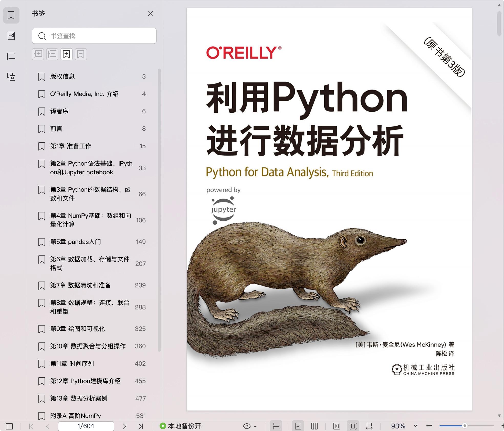Image resolution: width=504 pixels, height=431 pixels.
Task: Click fit width button
Action: (369, 426)
